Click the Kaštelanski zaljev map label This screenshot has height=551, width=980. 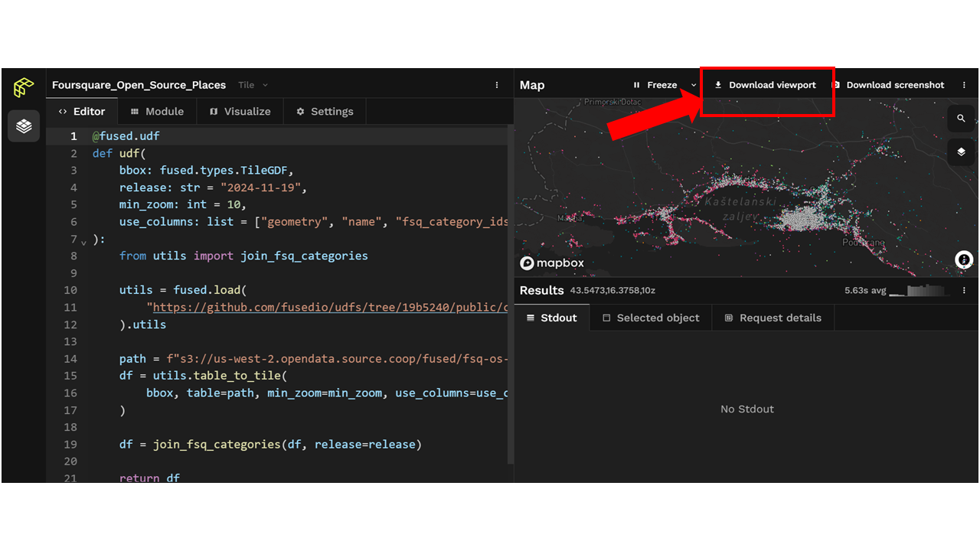pyautogui.click(x=740, y=209)
